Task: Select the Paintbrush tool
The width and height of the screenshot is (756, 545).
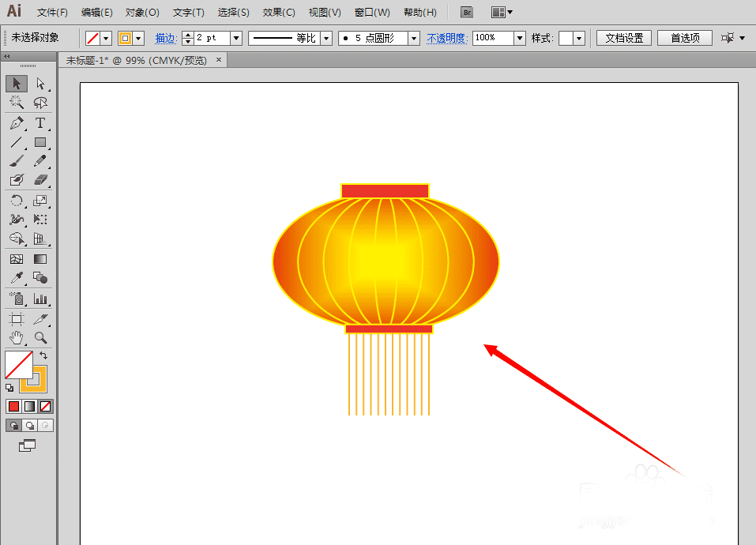Action: pyautogui.click(x=17, y=161)
